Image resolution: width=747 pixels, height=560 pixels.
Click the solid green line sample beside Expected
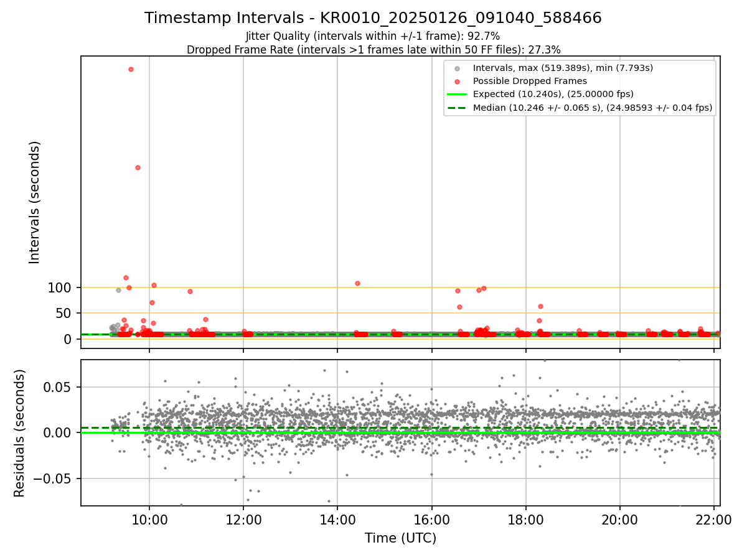point(458,94)
